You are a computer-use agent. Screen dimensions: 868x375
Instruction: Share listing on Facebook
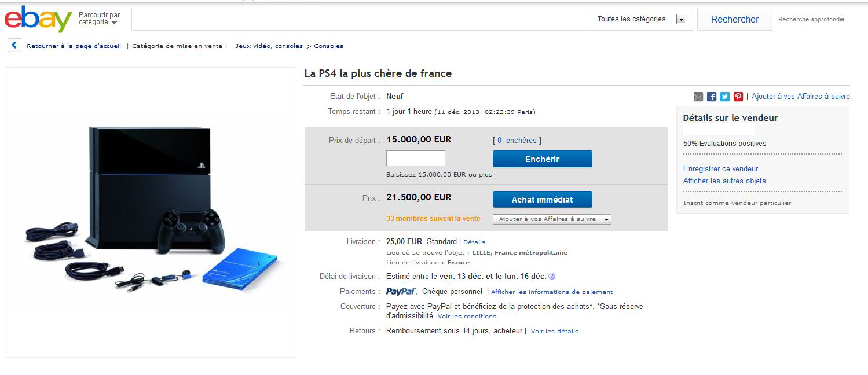click(x=712, y=97)
